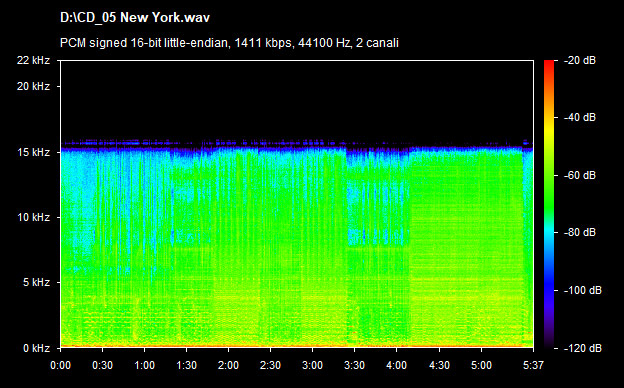Click inside the spectrogram plot area
The height and width of the screenshot is (388, 624).
coord(297,204)
